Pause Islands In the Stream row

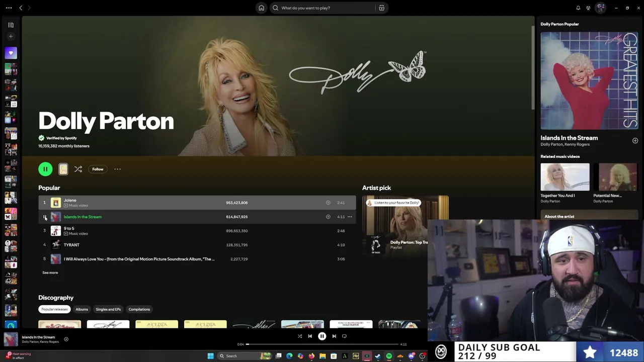pyautogui.click(x=44, y=217)
